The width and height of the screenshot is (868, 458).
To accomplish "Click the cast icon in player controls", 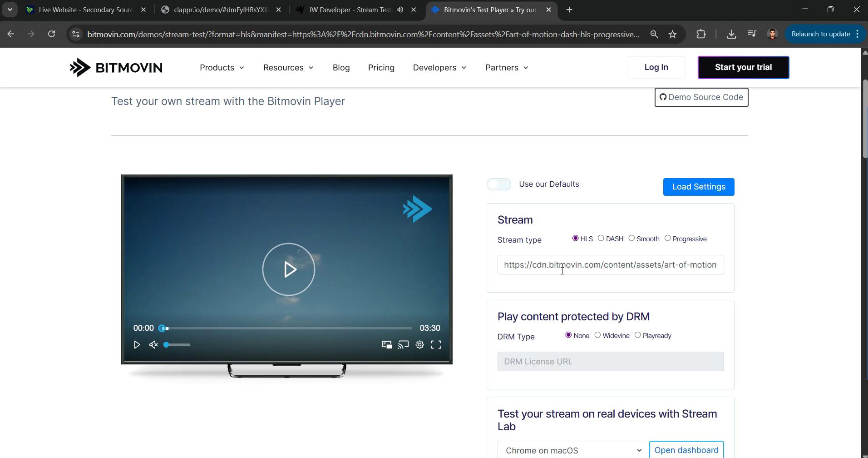I will 403,345.
